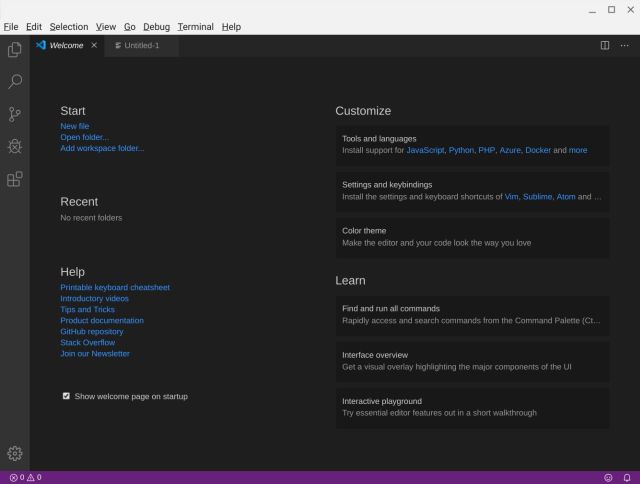Viewport: 640px width, 484px height.
Task: Open Introductory videos link
Action: click(94, 298)
